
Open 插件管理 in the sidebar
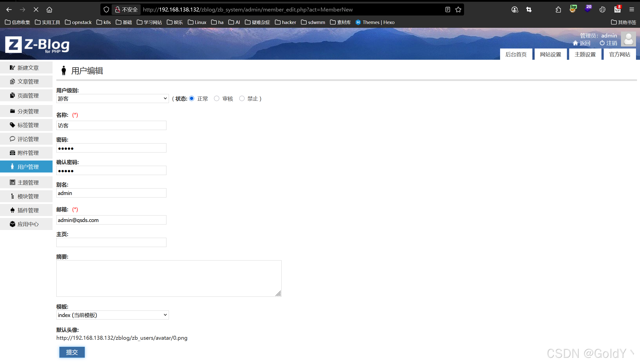click(x=28, y=210)
